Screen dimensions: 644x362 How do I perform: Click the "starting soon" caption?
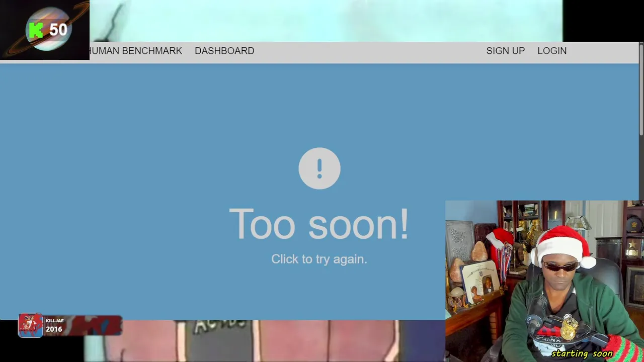pyautogui.click(x=582, y=353)
